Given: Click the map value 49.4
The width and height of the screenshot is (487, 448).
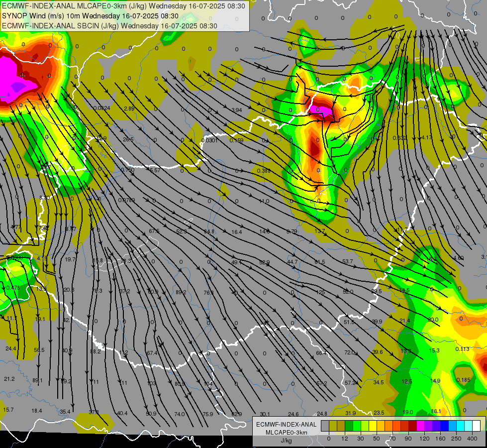Looking at the screenshot, I should point(237,262).
